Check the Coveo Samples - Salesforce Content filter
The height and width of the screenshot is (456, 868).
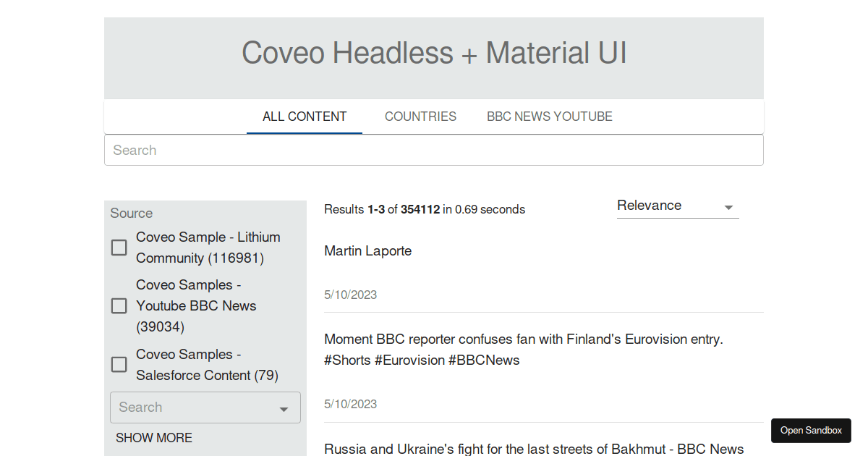click(119, 364)
